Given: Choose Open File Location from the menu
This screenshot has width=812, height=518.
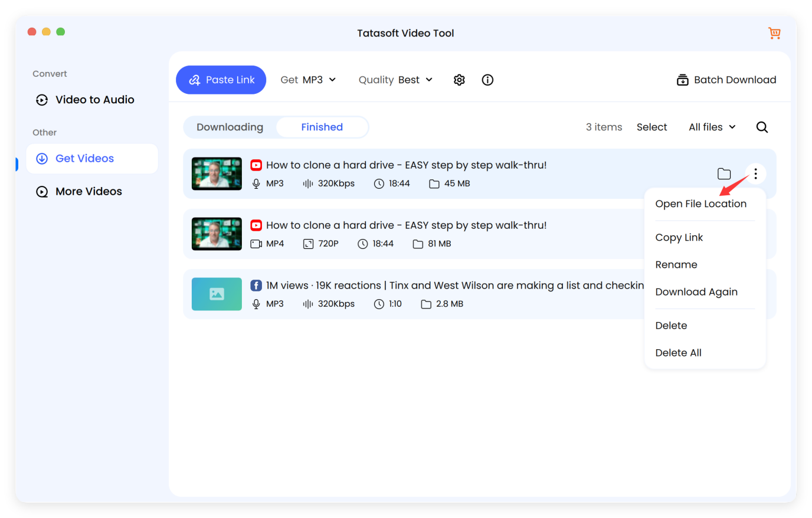Looking at the screenshot, I should [x=701, y=204].
